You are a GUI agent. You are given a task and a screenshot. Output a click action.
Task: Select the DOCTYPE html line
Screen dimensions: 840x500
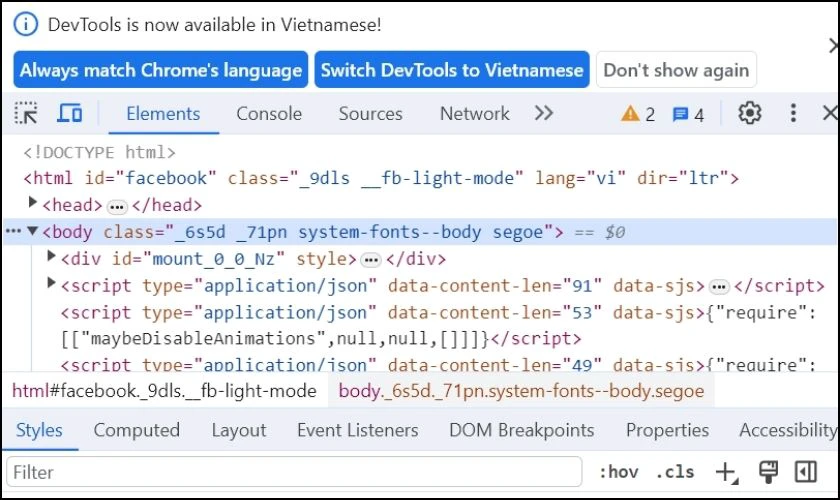[x=100, y=153]
